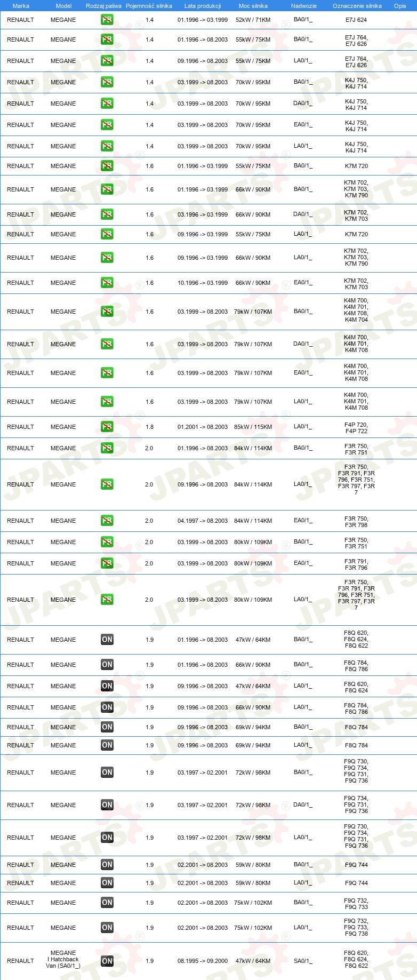Click the ON diesel icon in the 47kW LA0/1_ row
Viewport: 417px width, 980px height.
[x=107, y=686]
